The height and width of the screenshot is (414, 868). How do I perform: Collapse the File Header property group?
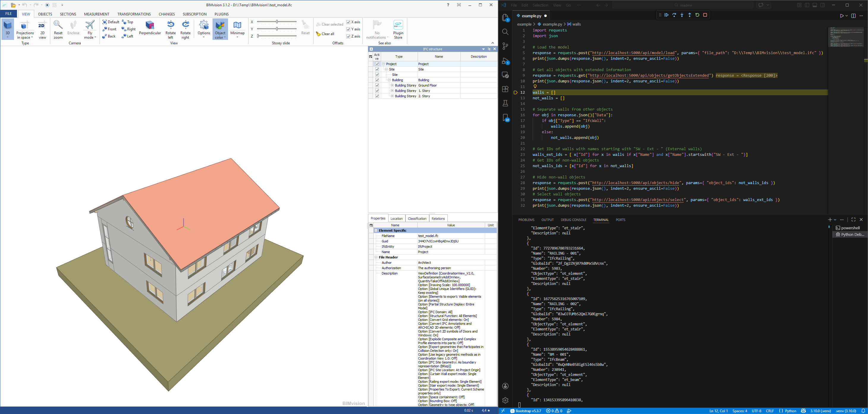pos(376,257)
